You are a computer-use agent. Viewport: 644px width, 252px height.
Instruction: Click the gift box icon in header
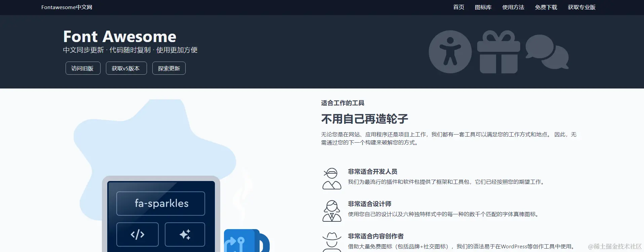click(x=499, y=52)
